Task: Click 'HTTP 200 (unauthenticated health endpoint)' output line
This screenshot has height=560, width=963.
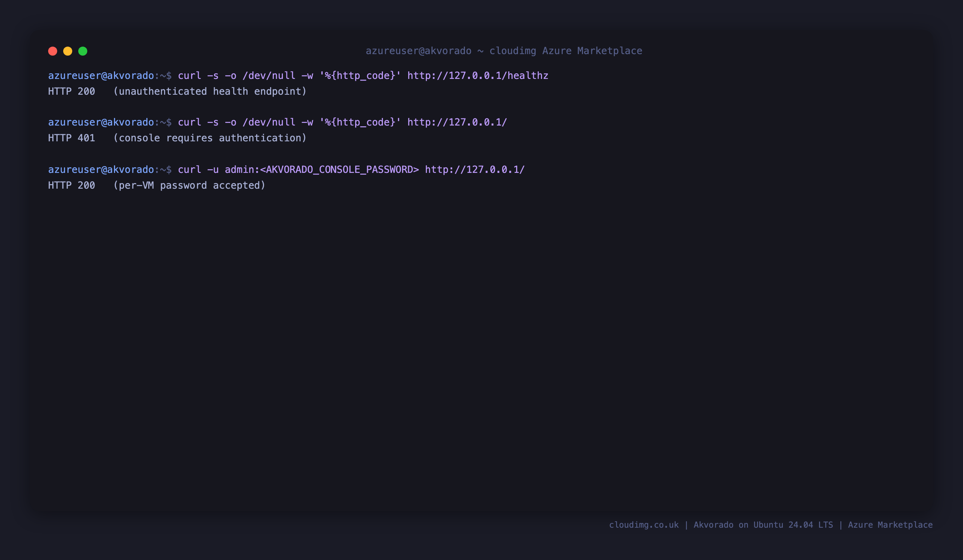Action: [177, 92]
